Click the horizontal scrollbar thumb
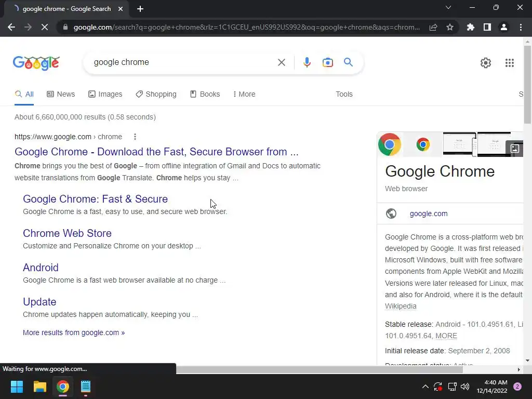532x399 pixels. tap(319, 369)
